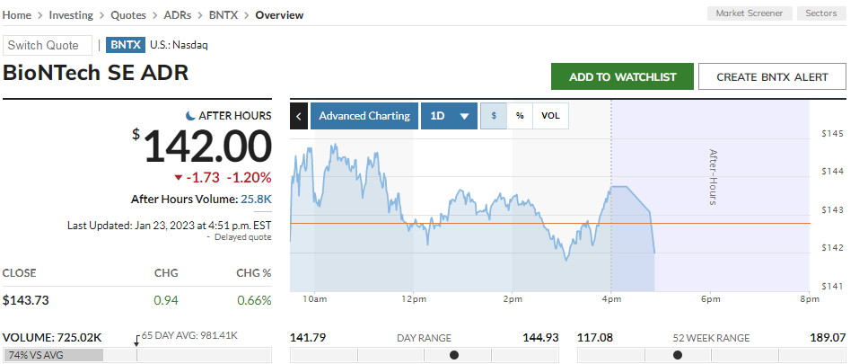Open the Sectors tab
The height and width of the screenshot is (364, 868).
point(820,13)
